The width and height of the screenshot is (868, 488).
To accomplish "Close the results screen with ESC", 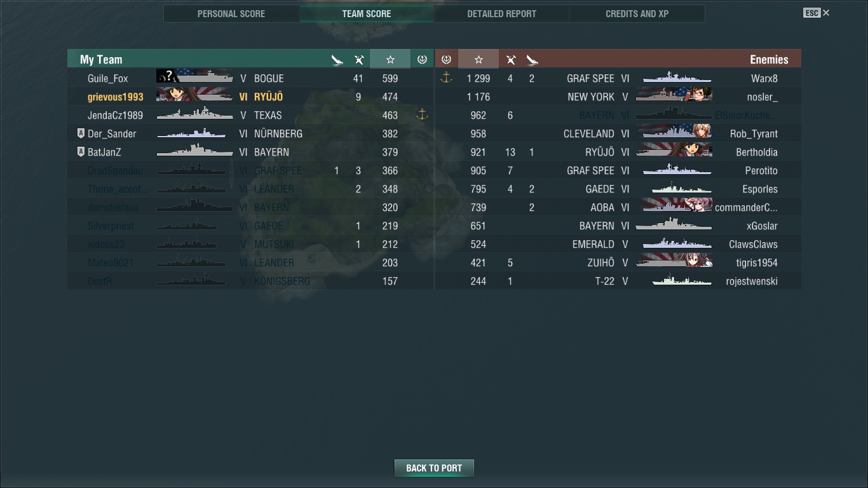I will coord(817,13).
